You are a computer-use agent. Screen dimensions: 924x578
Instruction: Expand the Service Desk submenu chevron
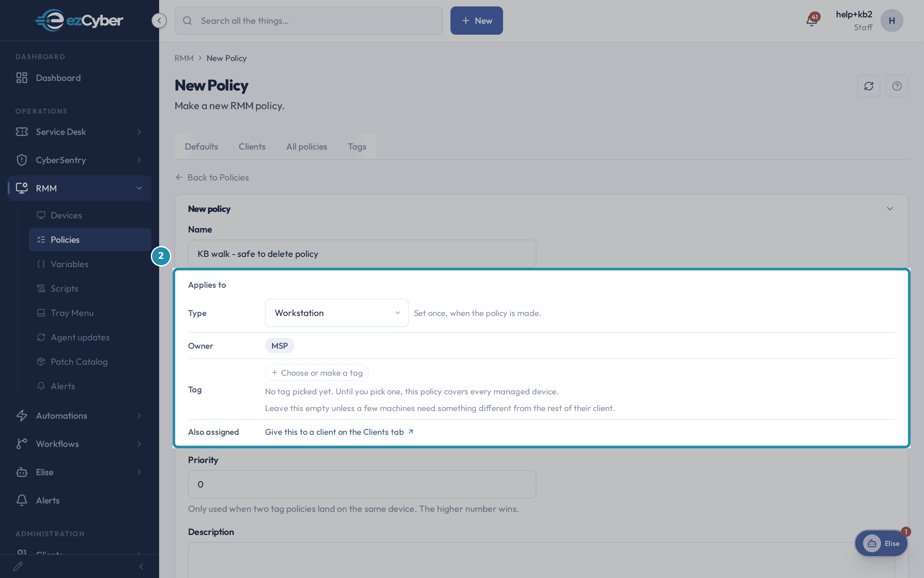(139, 132)
